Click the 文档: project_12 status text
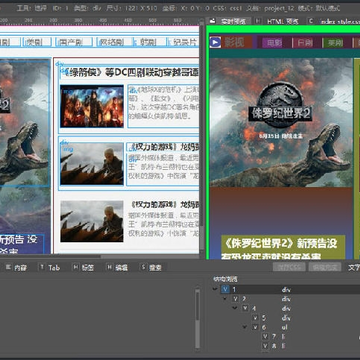 point(269,8)
